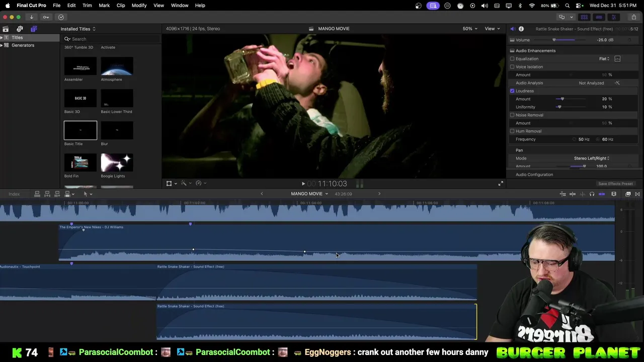Adjust the Volume slider handle
The image size is (644, 362).
[x=554, y=40]
